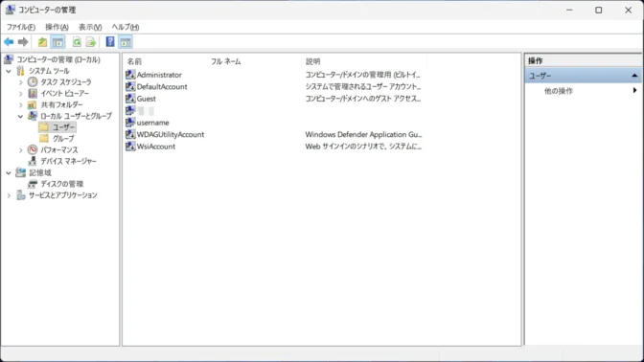644x362 pixels.
Task: Click the Guest user icon
Action: click(130, 99)
